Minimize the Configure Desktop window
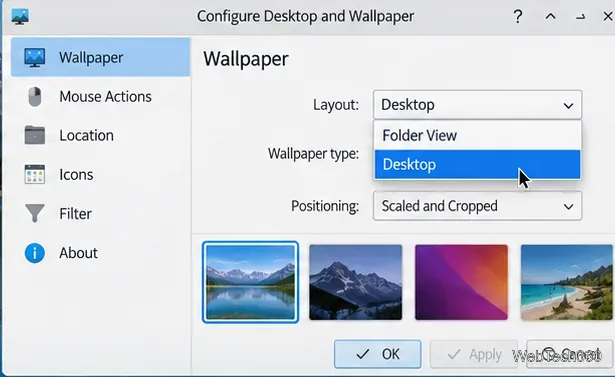Screen dimensions: 615x377 580,16
